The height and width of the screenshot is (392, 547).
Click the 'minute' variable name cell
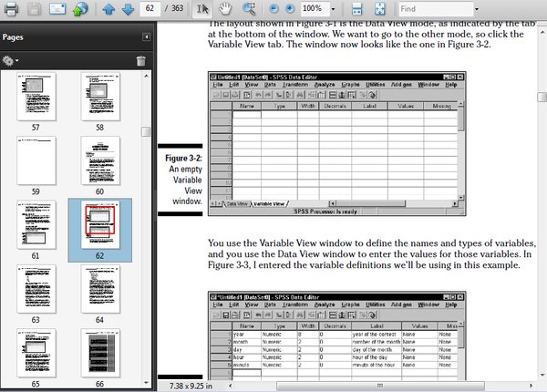coord(247,365)
